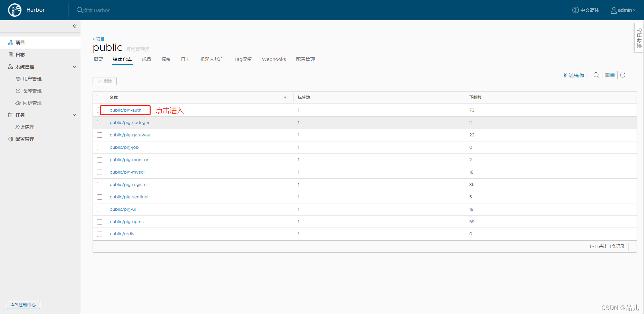This screenshot has height=314, width=644.
Task: Toggle the select-all checkbox in header
Action: click(x=100, y=98)
